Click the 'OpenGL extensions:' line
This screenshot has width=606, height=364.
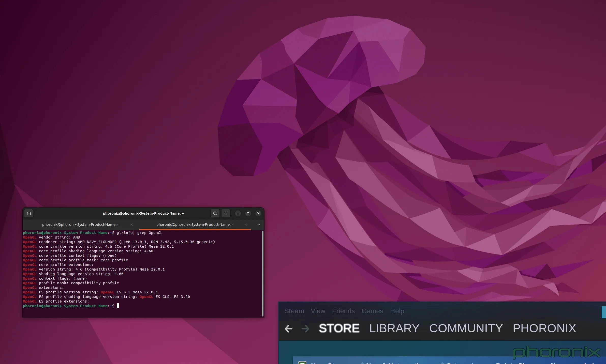[43, 288]
